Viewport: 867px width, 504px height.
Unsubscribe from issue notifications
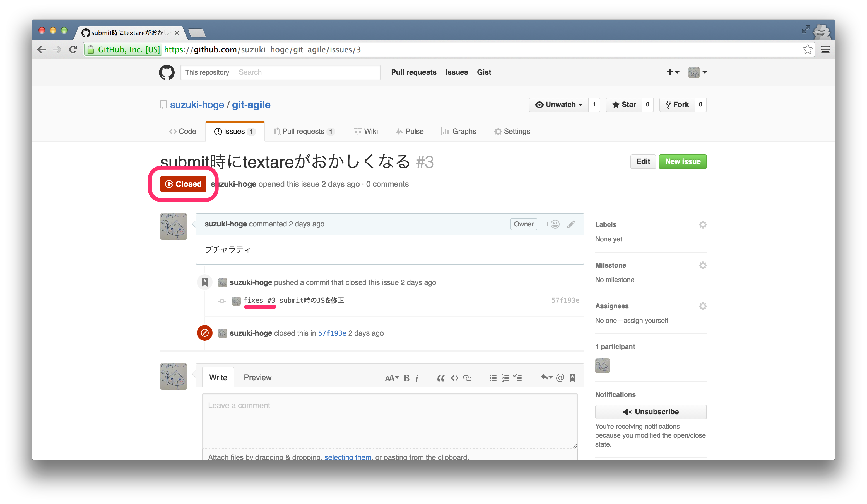[650, 412]
